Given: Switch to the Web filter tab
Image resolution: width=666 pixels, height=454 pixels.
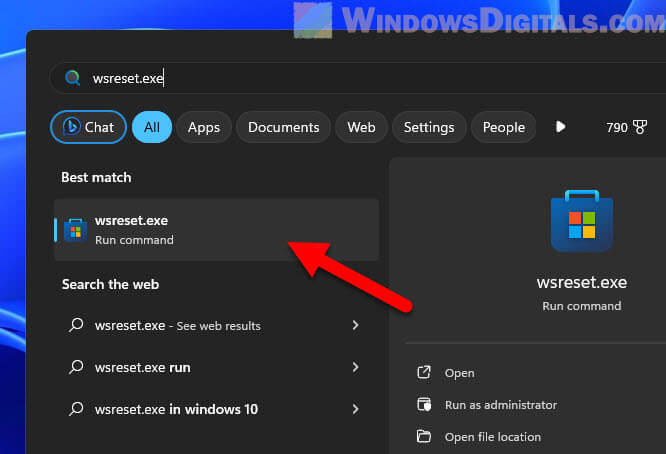Looking at the screenshot, I should [361, 127].
